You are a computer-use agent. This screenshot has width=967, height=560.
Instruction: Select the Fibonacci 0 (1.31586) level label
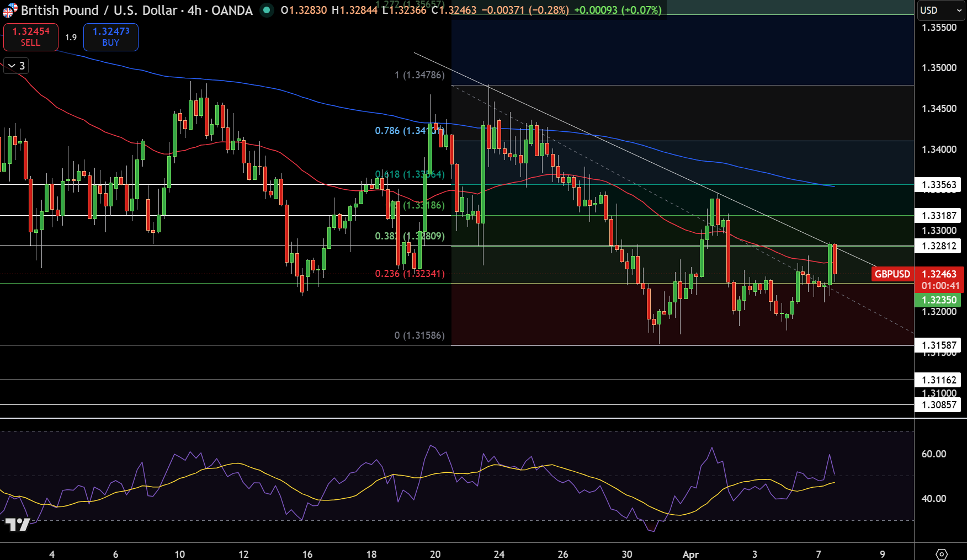(x=419, y=335)
